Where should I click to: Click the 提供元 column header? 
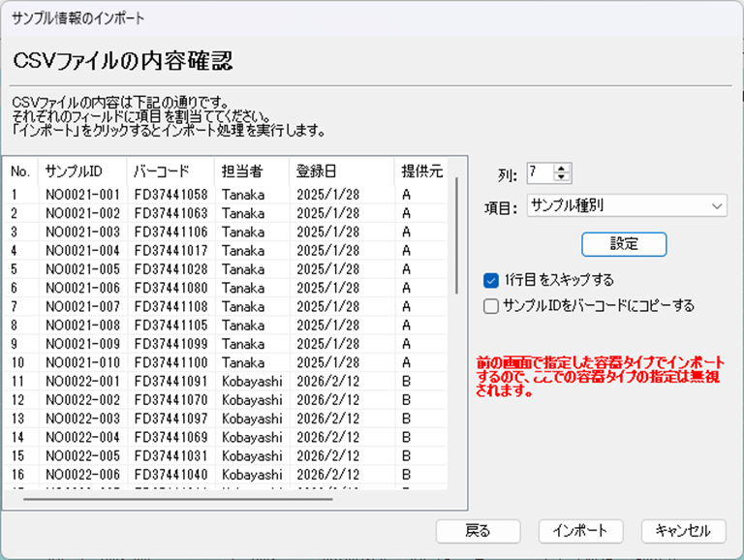[x=422, y=171]
